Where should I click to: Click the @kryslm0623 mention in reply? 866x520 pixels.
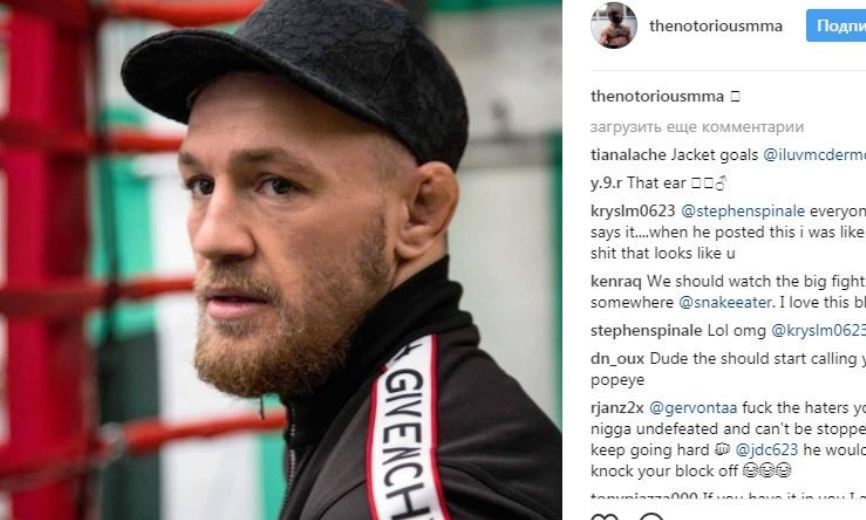point(818,331)
